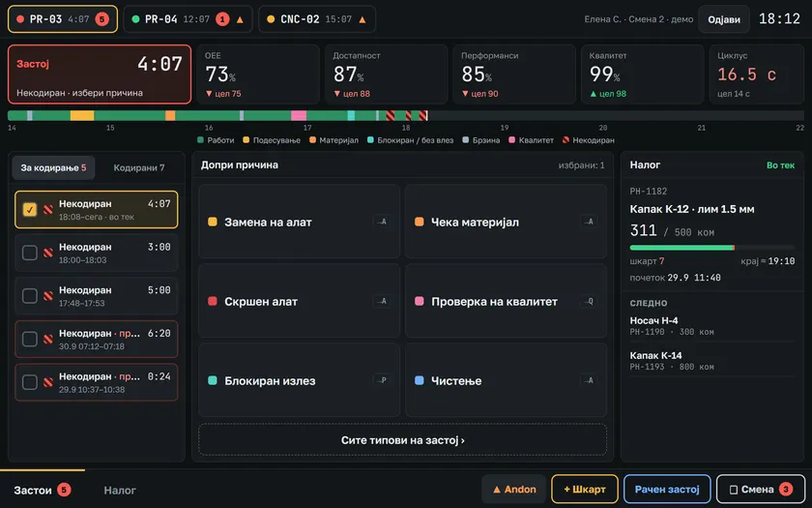Click the A tag on Чека материјал
Viewport: 812px width, 508px height.
589,222
